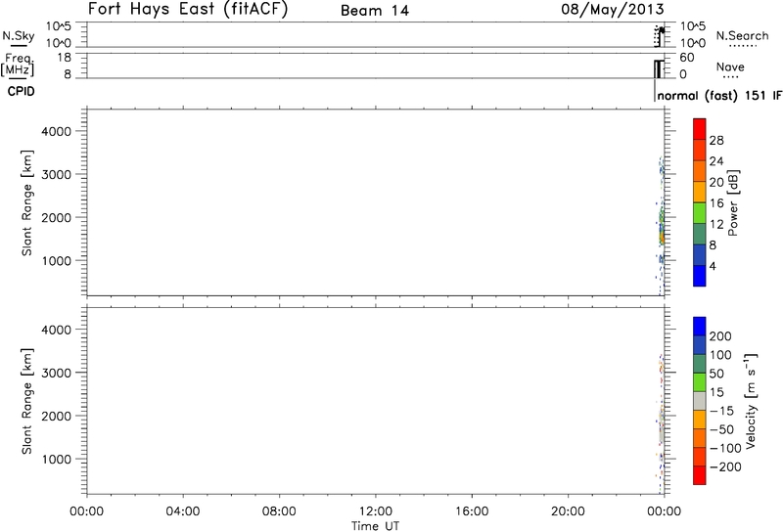Select the dark blue top Velocity colorbar segment
This screenshot has width=783, height=532.
699,325
